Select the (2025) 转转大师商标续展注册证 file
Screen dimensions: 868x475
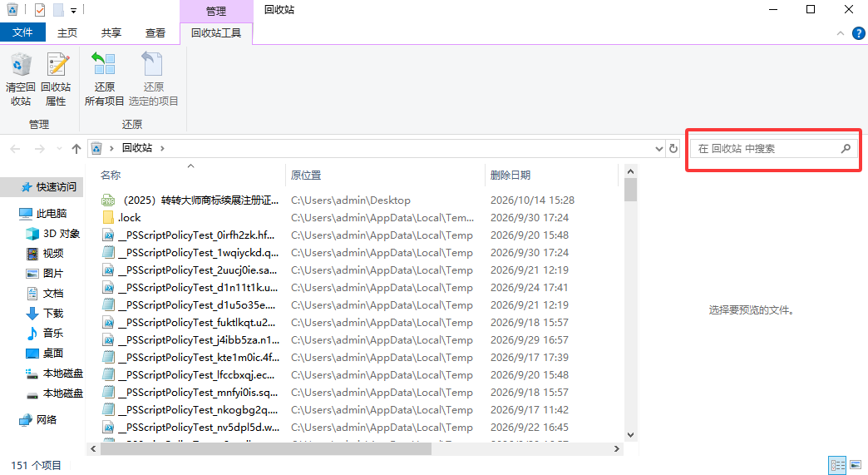coord(190,200)
